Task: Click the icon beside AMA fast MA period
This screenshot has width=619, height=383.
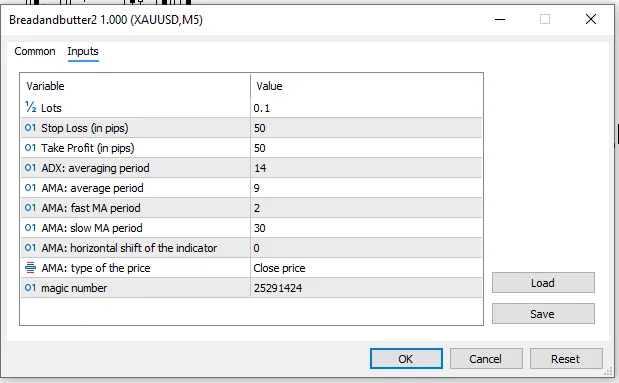Action: [x=30, y=208]
